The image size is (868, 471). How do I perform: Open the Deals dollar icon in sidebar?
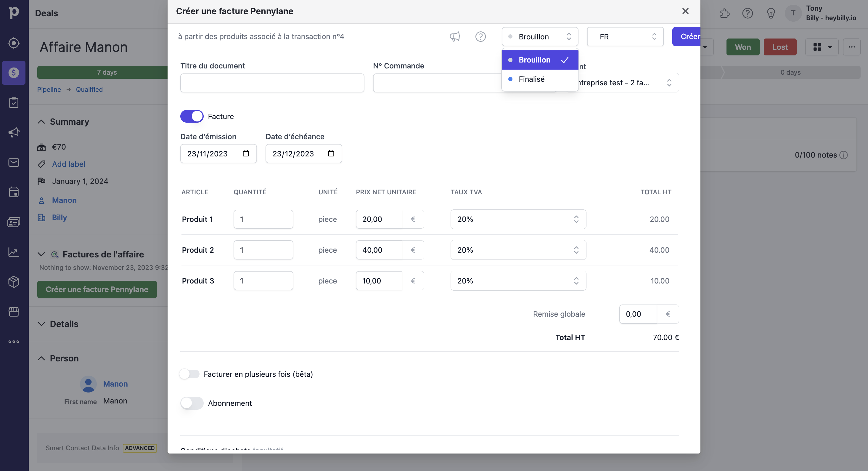tap(14, 73)
